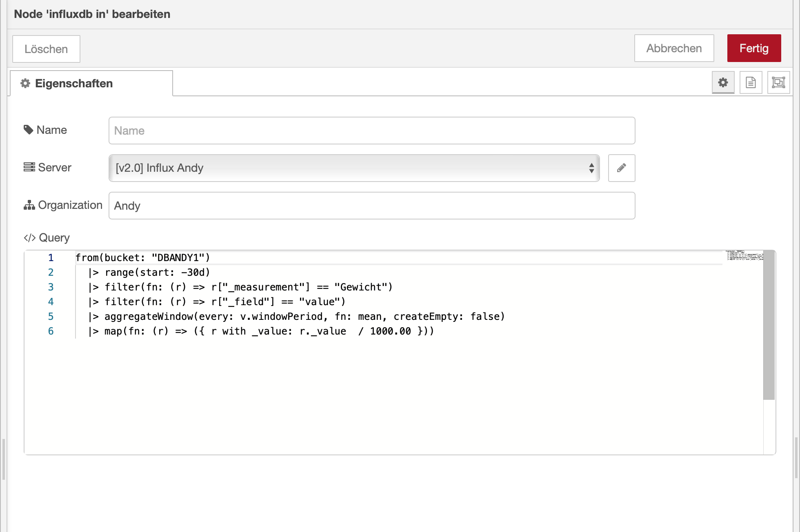Viewport: 800px width, 532px height.
Task: Select the Eigenschaften tab
Action: pyautogui.click(x=91, y=83)
